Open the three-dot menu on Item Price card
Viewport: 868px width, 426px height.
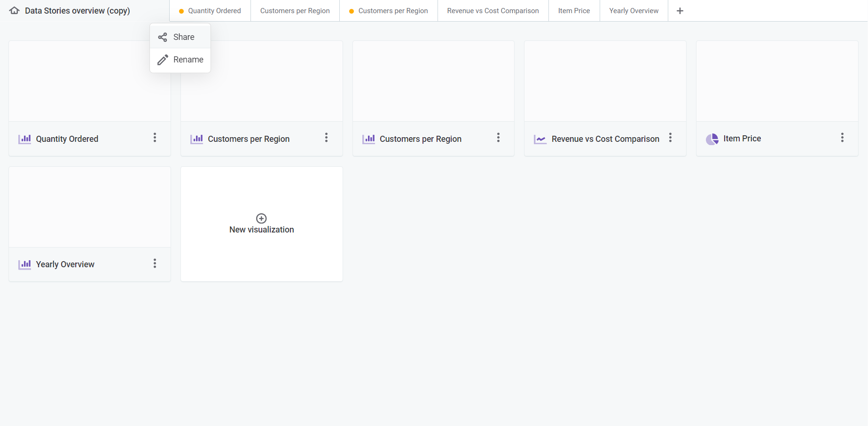coord(842,138)
